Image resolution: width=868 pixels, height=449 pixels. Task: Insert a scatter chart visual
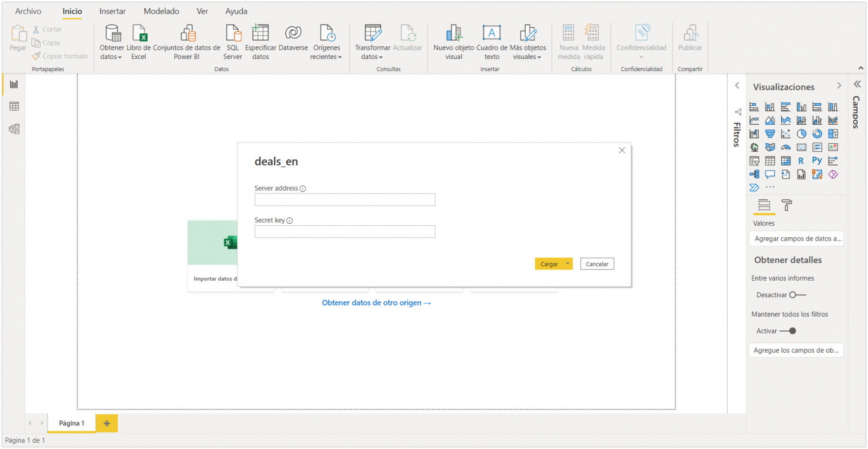pos(786,134)
